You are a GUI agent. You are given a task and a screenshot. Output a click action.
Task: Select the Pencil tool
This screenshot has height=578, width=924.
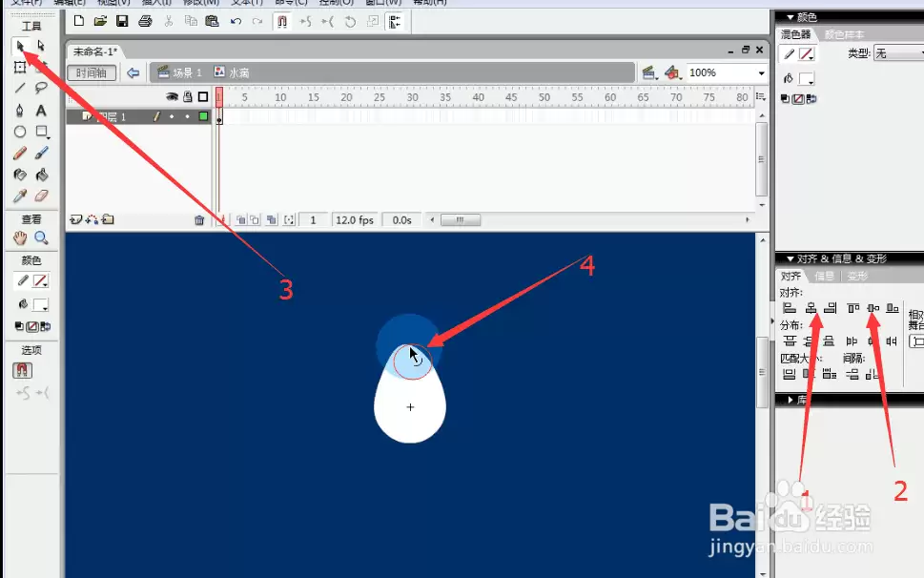20,154
